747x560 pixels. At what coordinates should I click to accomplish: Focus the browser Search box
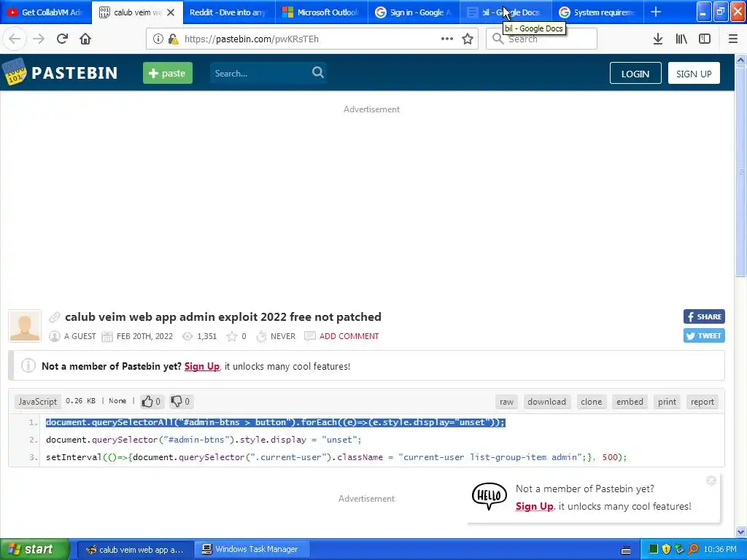pyautogui.click(x=542, y=39)
